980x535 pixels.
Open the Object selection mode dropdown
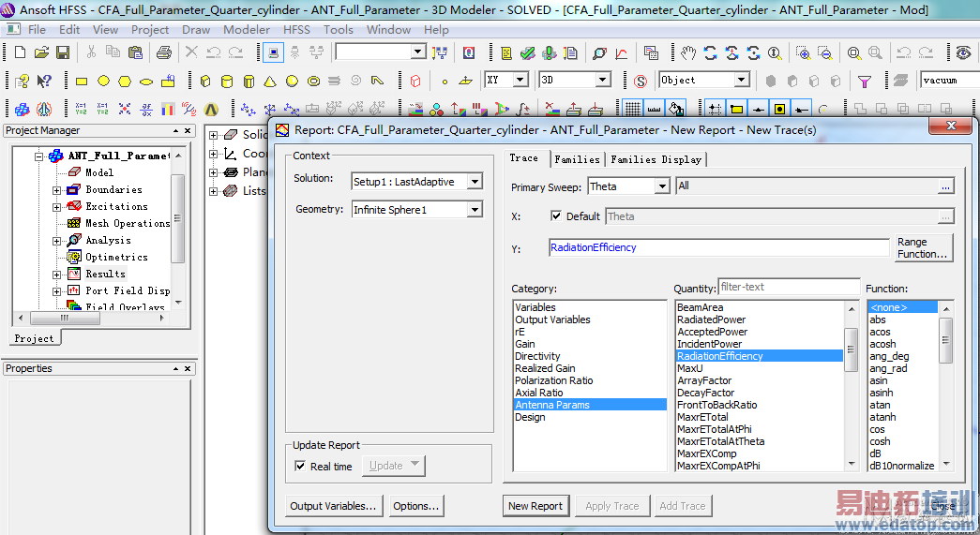[x=741, y=80]
